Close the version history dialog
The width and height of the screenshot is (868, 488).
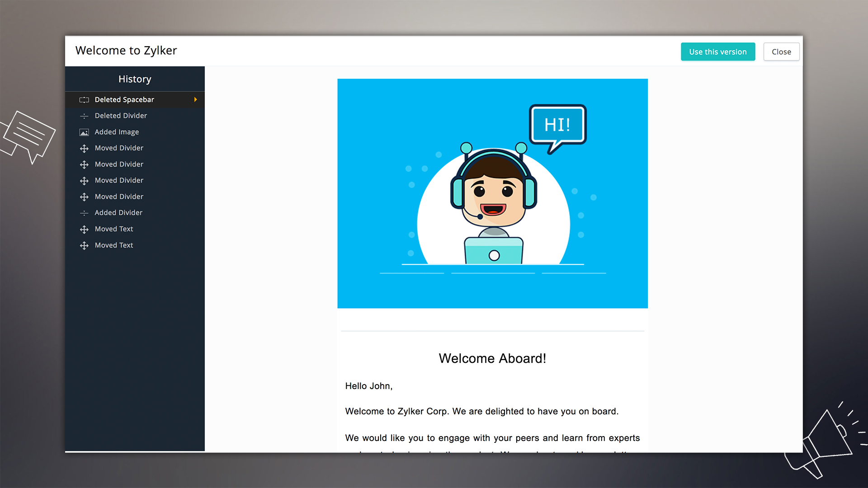[781, 52]
